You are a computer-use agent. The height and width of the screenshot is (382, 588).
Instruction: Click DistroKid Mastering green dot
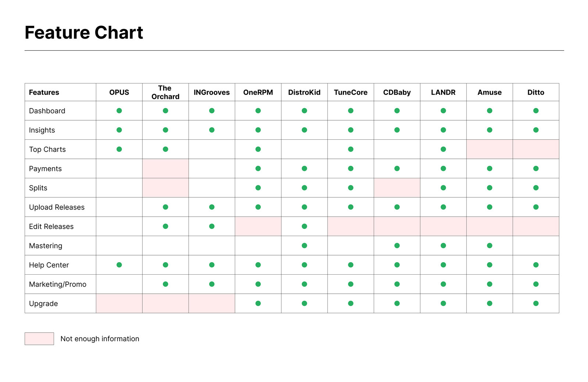point(304,246)
